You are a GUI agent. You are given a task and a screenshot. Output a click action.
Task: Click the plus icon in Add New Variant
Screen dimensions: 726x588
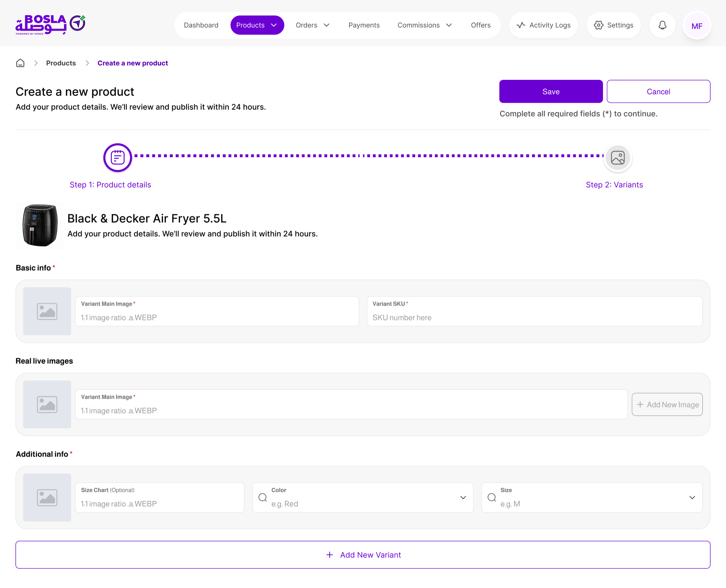point(330,555)
